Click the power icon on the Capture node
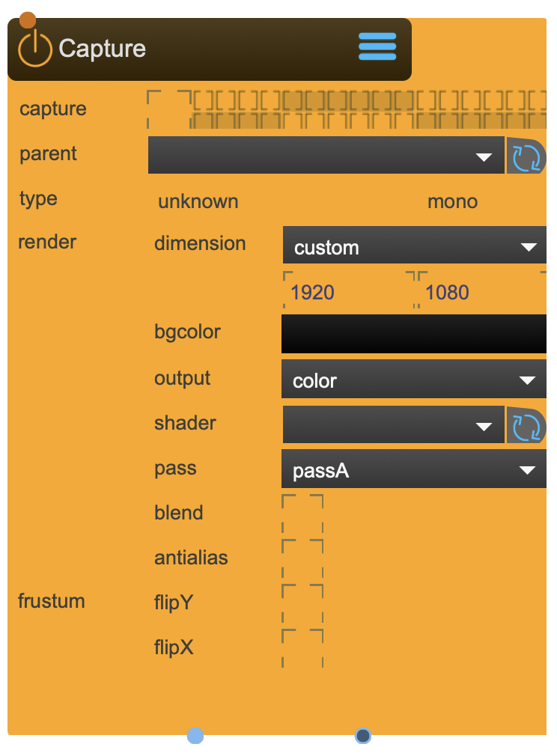Image resolution: width=557 pixels, height=756 pixels. click(36, 47)
